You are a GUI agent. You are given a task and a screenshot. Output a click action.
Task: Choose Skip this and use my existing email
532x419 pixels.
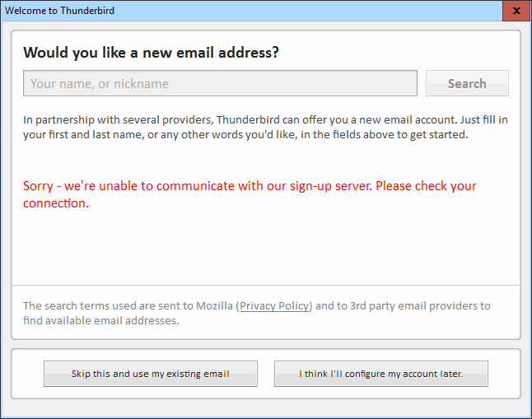(x=151, y=374)
